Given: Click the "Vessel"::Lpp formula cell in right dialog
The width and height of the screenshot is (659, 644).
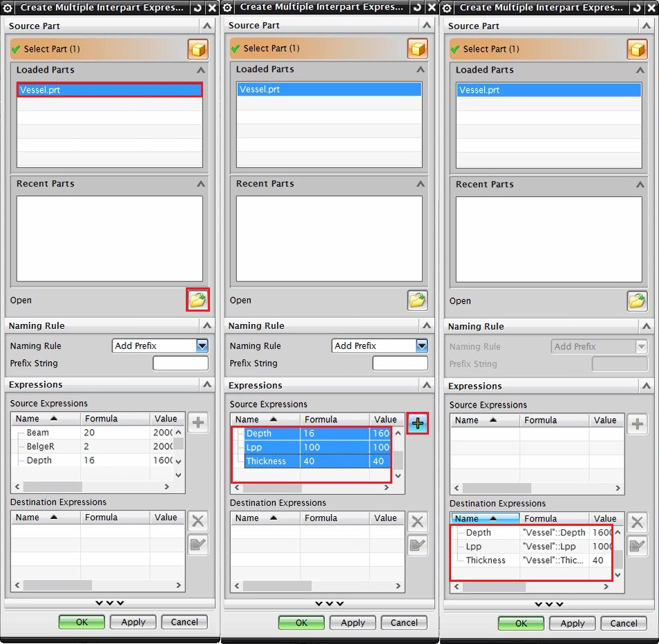Looking at the screenshot, I should [x=554, y=547].
